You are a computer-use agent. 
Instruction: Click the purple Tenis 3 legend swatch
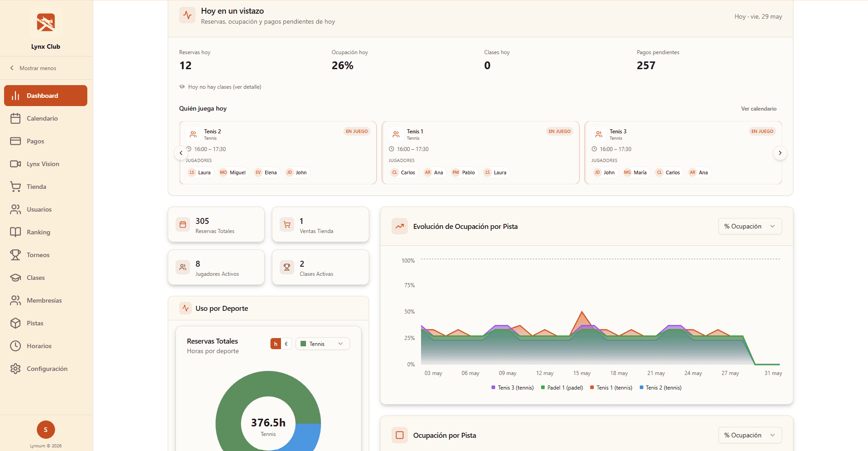pos(493,387)
